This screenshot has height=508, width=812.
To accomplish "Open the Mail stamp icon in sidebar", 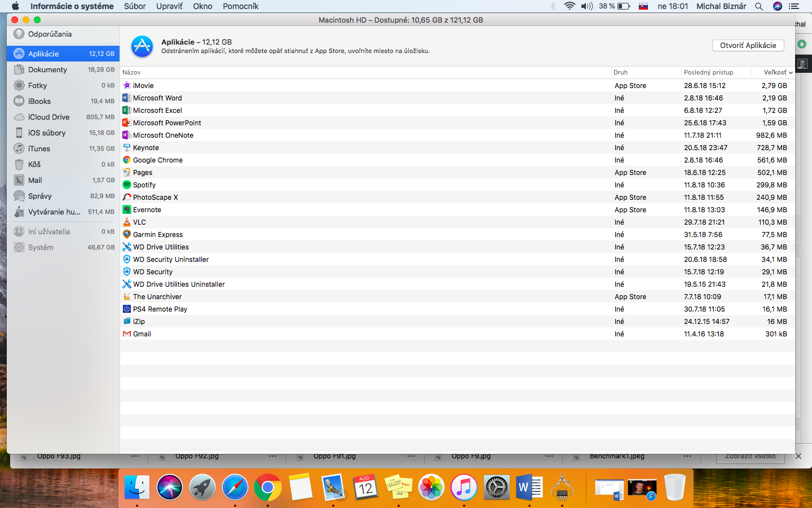I will (x=19, y=180).
